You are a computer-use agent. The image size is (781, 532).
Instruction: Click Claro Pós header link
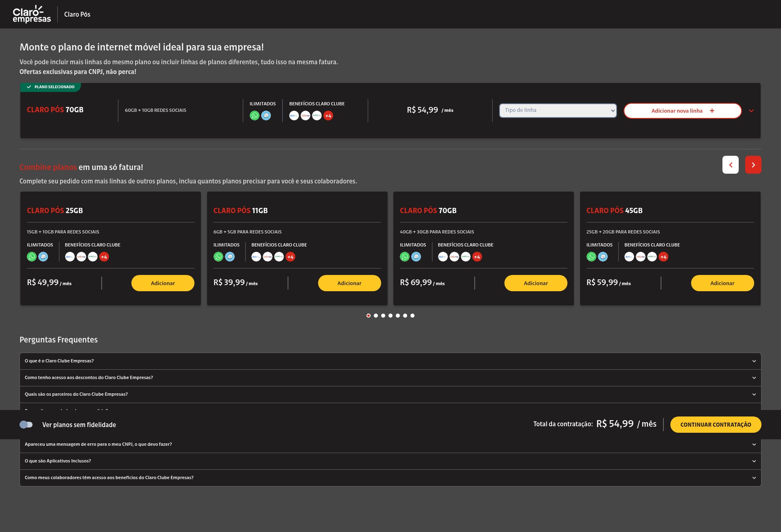point(77,14)
